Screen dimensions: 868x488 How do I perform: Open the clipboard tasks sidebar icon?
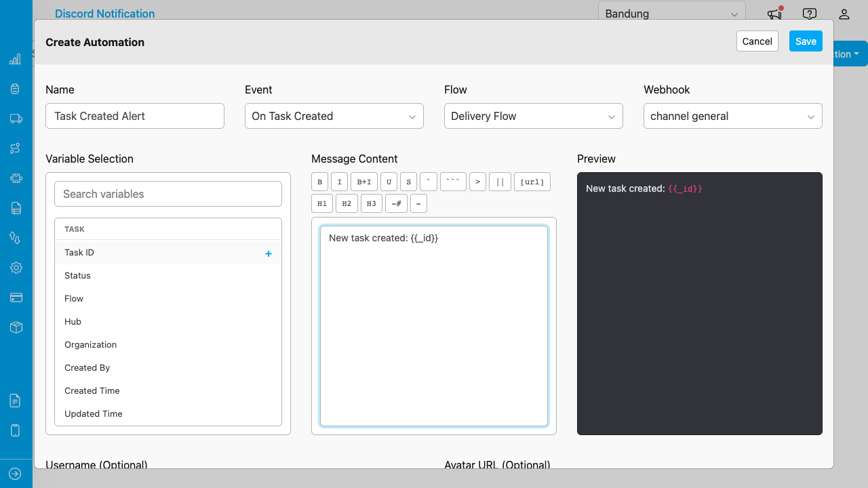point(16,89)
